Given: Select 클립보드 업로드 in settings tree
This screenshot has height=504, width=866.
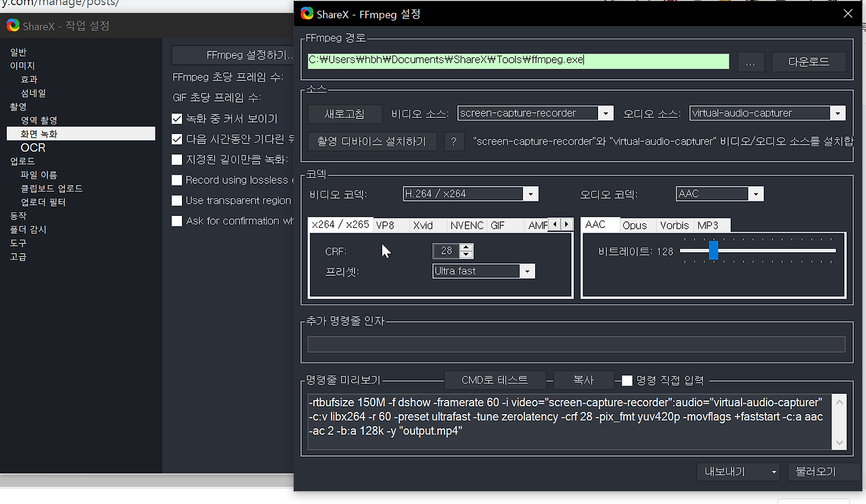Looking at the screenshot, I should click(x=51, y=188).
